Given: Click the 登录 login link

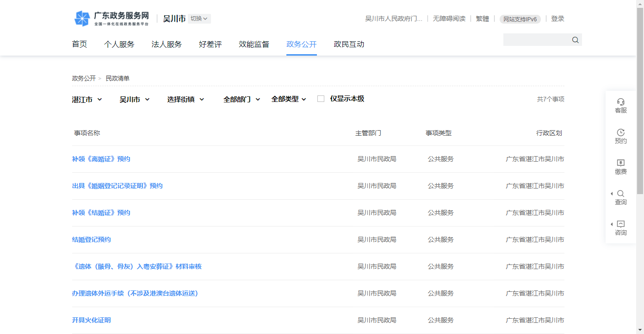Looking at the screenshot, I should coord(557,19).
